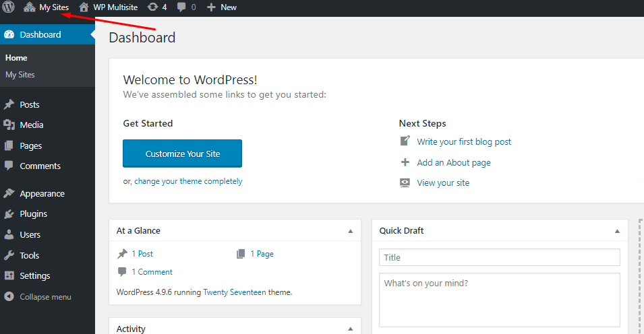Open View your site link
This screenshot has width=644, height=334.
pyautogui.click(x=443, y=183)
